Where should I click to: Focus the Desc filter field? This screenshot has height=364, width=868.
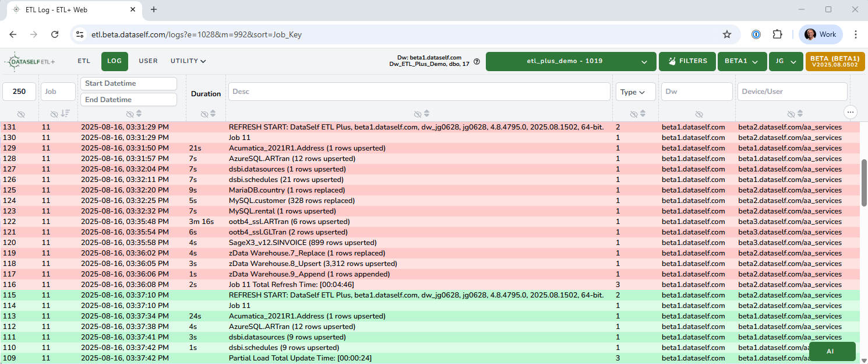419,92
